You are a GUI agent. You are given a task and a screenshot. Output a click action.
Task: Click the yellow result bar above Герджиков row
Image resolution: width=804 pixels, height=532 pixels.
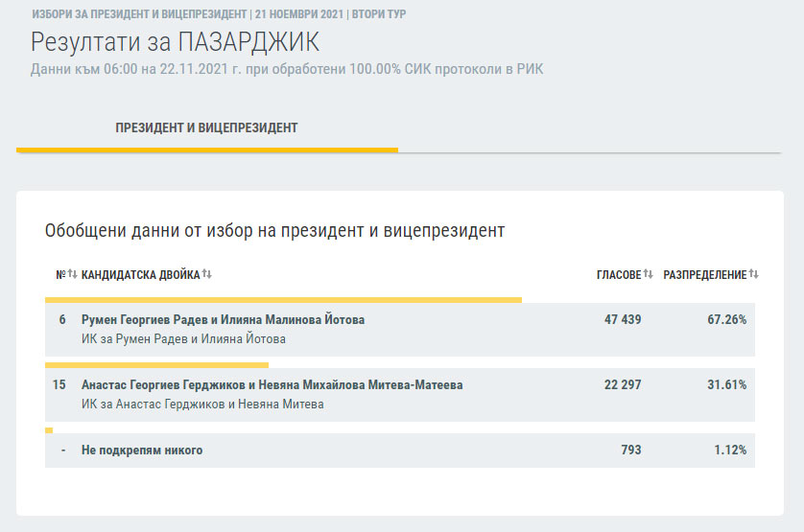tap(156, 365)
